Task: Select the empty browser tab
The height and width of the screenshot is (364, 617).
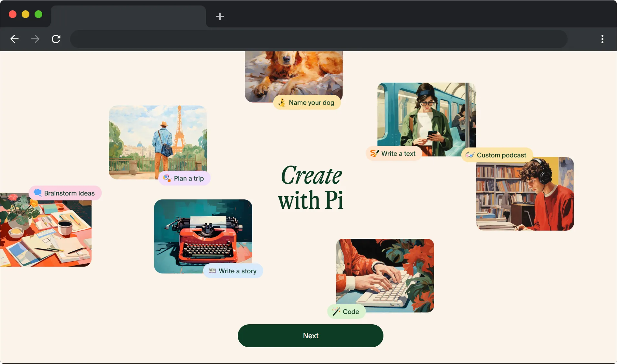Action: tap(128, 16)
